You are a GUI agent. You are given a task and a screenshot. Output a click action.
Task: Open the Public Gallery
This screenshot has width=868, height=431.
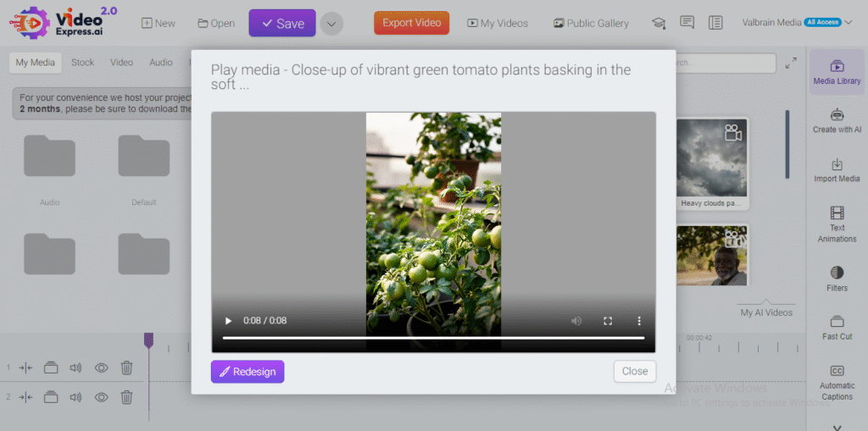591,23
